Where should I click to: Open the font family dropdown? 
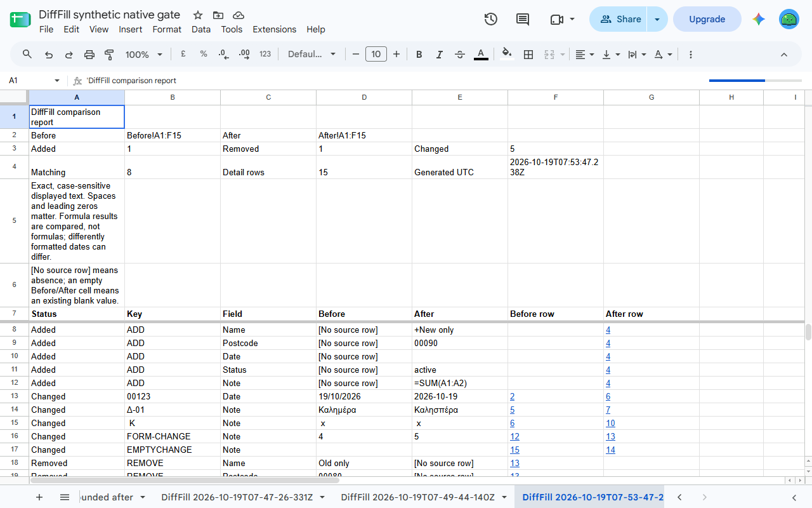coord(311,55)
